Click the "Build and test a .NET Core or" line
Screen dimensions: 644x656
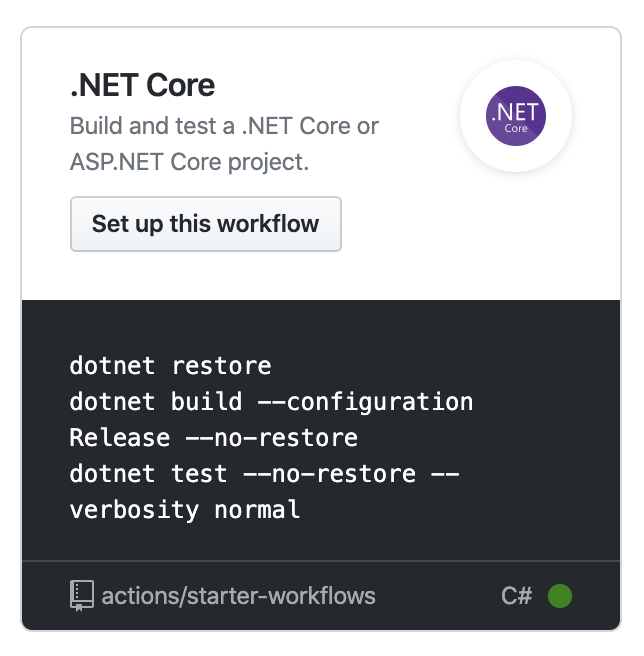(224, 127)
